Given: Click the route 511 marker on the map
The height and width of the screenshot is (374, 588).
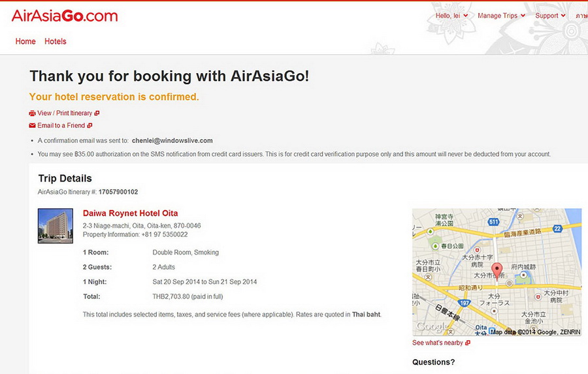Looking at the screenshot, I should [x=493, y=222].
